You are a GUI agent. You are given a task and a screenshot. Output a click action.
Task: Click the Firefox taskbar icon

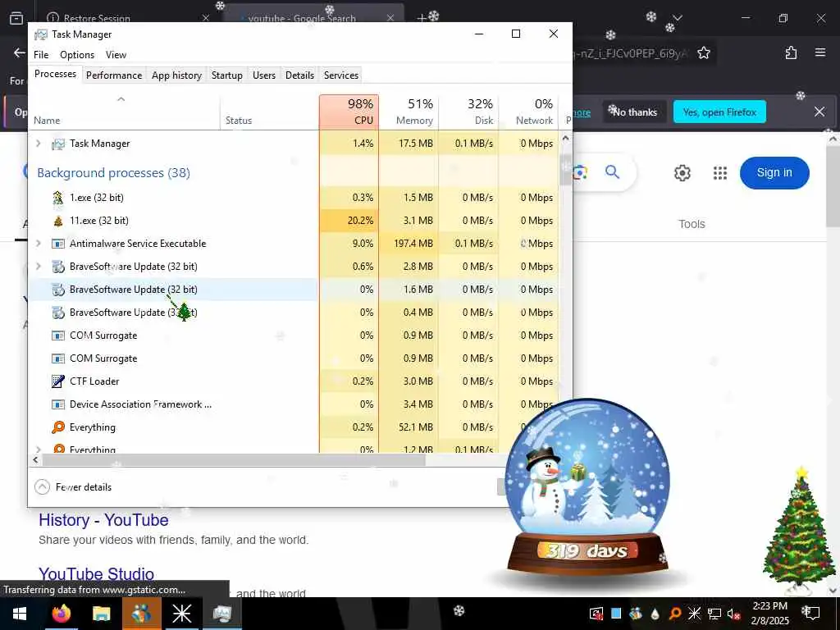[61, 614]
